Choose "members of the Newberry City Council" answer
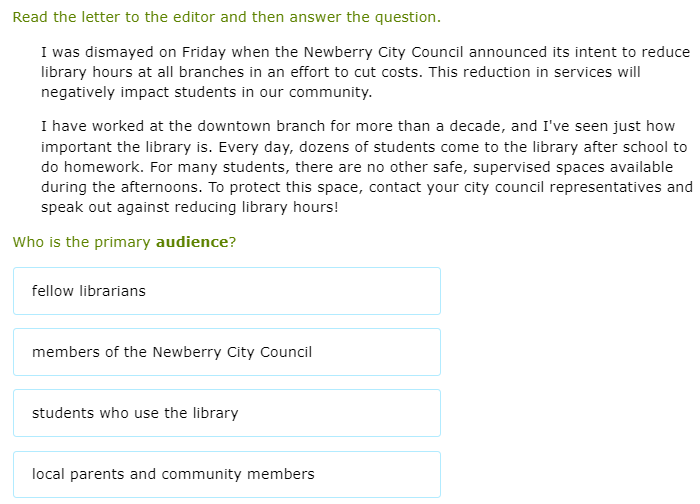 pos(226,352)
